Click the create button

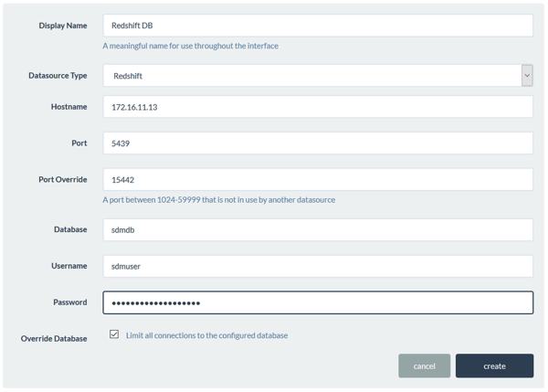494,366
